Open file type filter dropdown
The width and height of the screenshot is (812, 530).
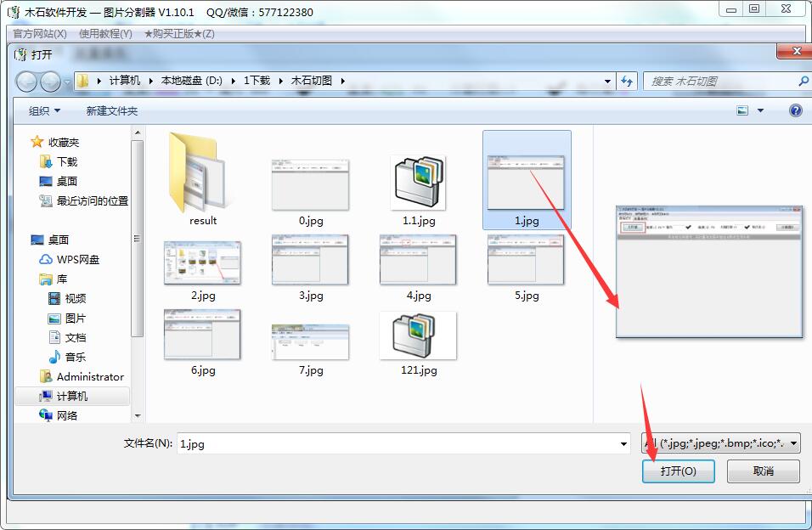794,443
